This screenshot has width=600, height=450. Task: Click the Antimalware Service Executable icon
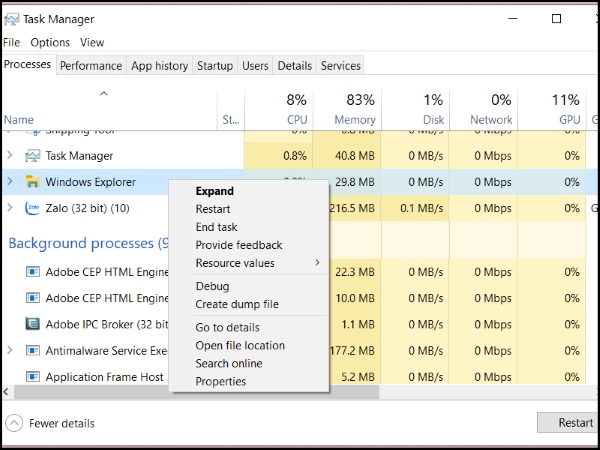32,351
